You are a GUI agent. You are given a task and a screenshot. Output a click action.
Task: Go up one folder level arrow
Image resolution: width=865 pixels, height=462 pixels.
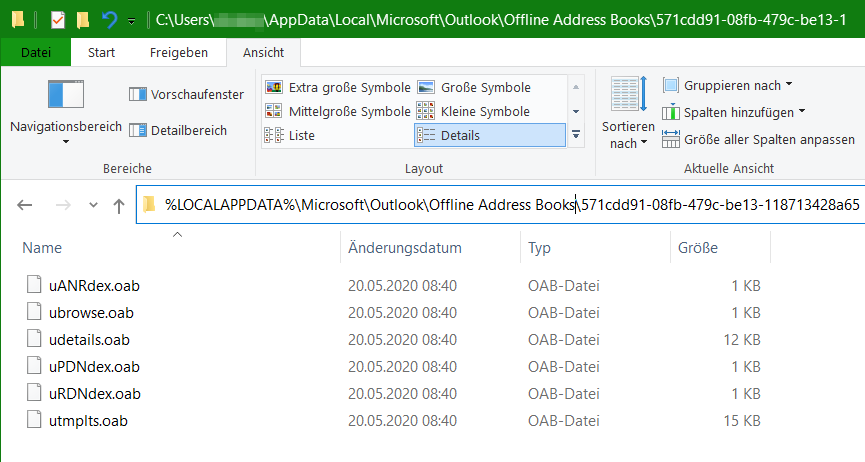click(119, 205)
